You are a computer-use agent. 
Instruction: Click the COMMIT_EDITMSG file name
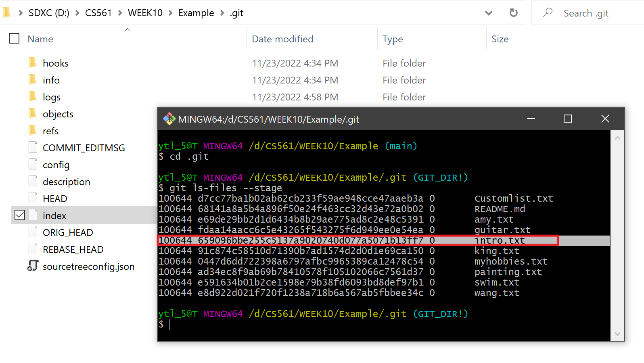pyautogui.click(x=84, y=148)
